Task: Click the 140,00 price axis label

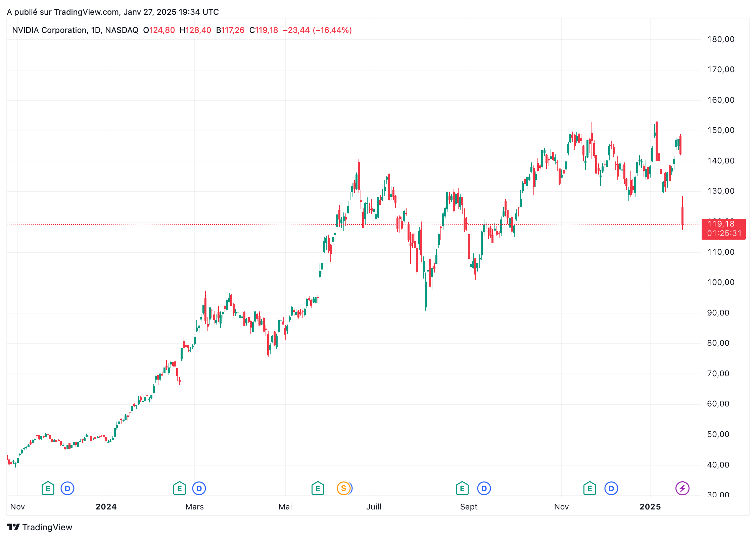Action: [x=721, y=161]
